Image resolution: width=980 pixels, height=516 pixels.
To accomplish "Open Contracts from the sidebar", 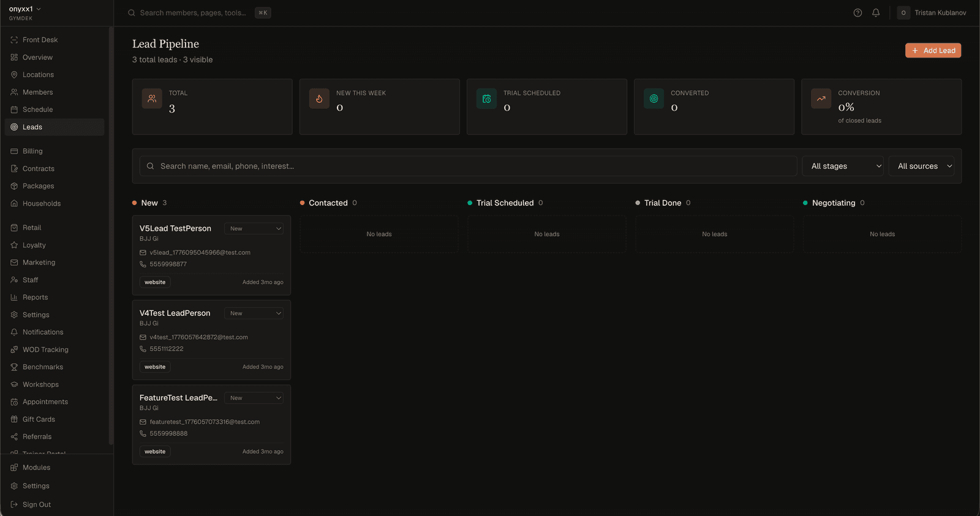I will click(55, 169).
